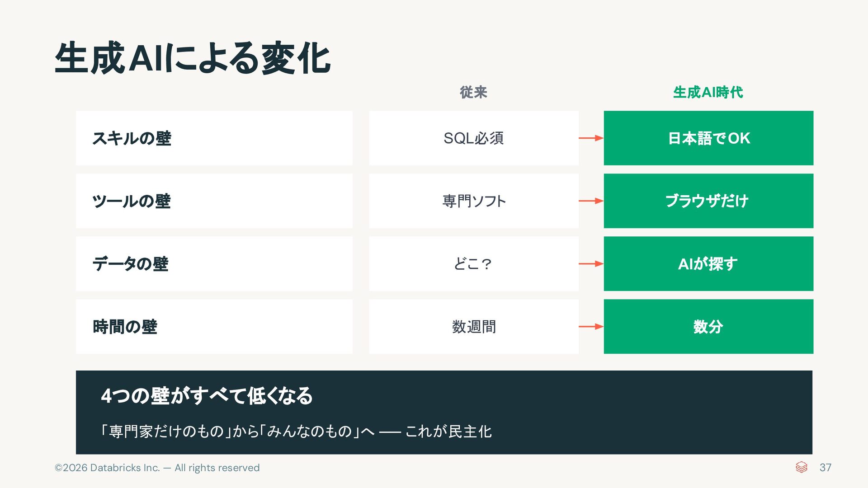Viewport: 868px width, 488px height.
Task: Click the 専門ソフト cell
Action: click(x=473, y=201)
